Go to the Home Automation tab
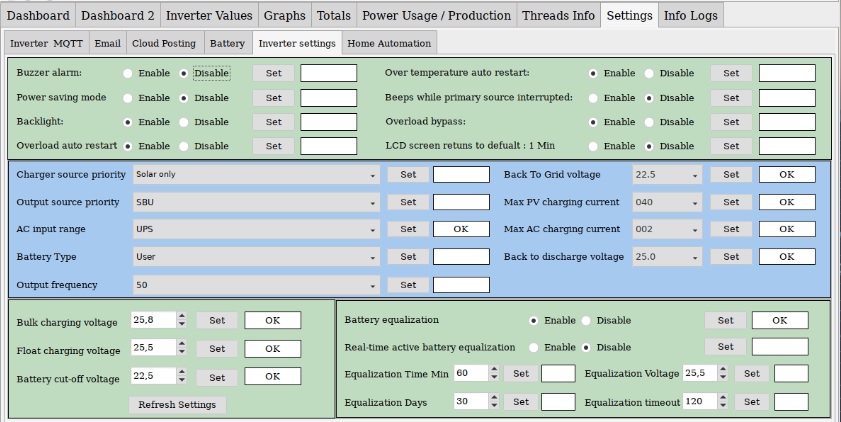841x422 pixels. pyautogui.click(x=389, y=44)
